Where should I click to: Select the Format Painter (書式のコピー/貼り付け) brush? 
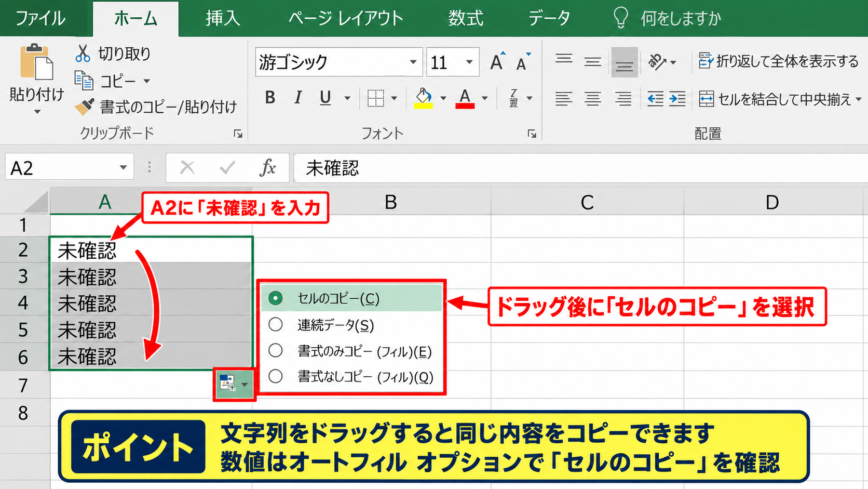click(x=85, y=107)
